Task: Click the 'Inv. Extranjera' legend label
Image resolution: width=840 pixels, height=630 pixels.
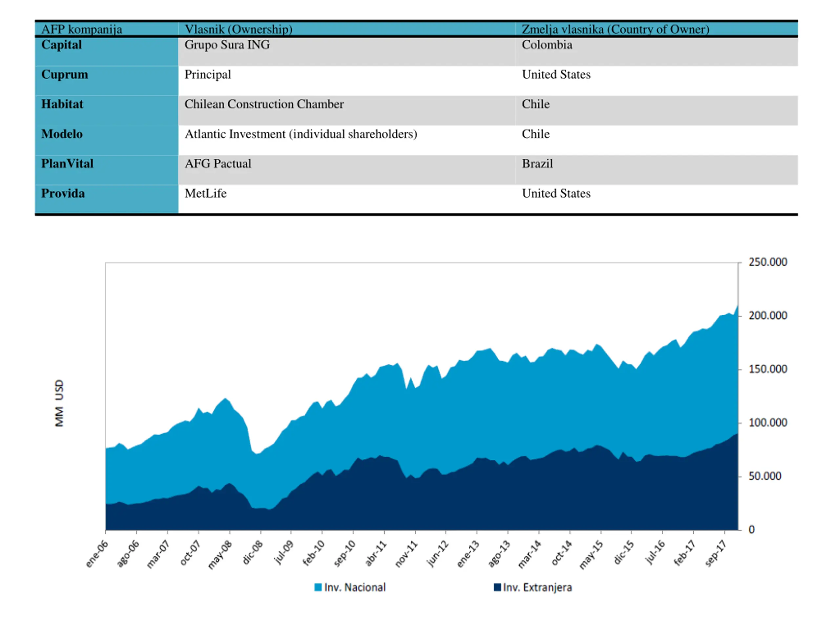Action: [x=537, y=587]
